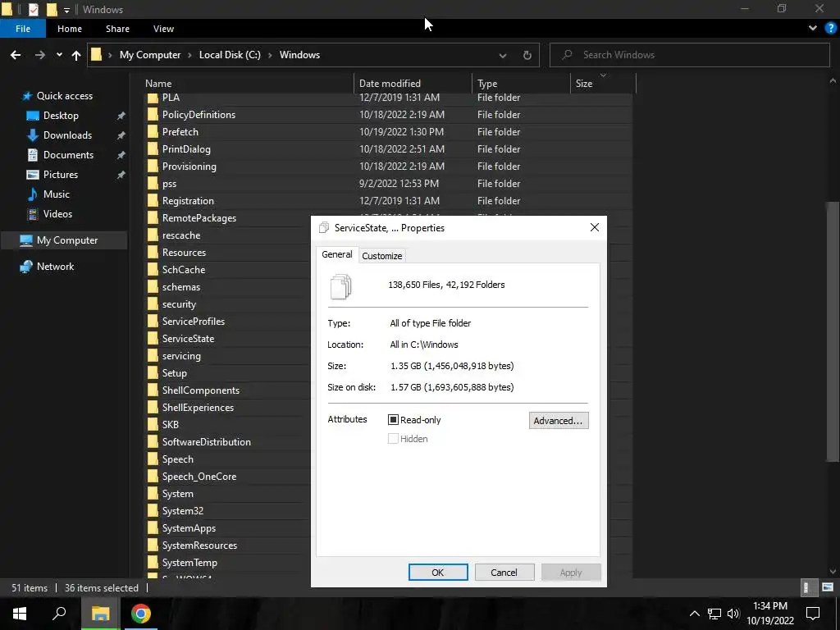Click Local Disk (C:) breadcrumb

[x=230, y=55]
